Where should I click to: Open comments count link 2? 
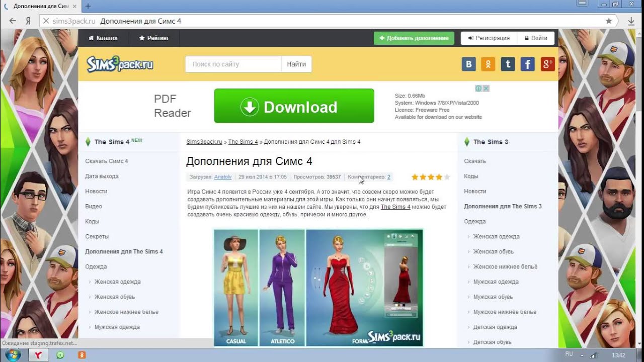click(389, 177)
